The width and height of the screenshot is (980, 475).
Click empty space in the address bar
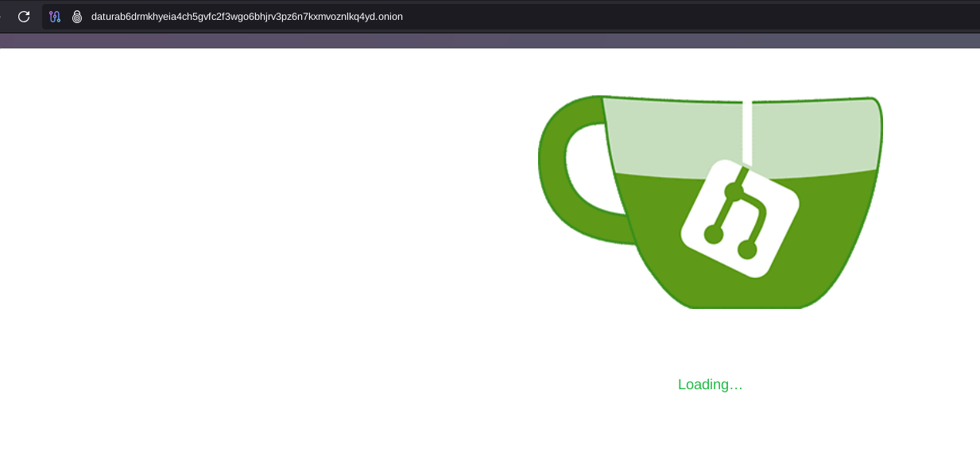point(676,17)
